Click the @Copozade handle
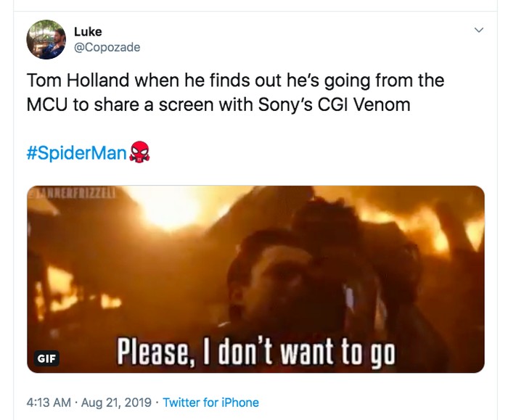 [x=107, y=47]
